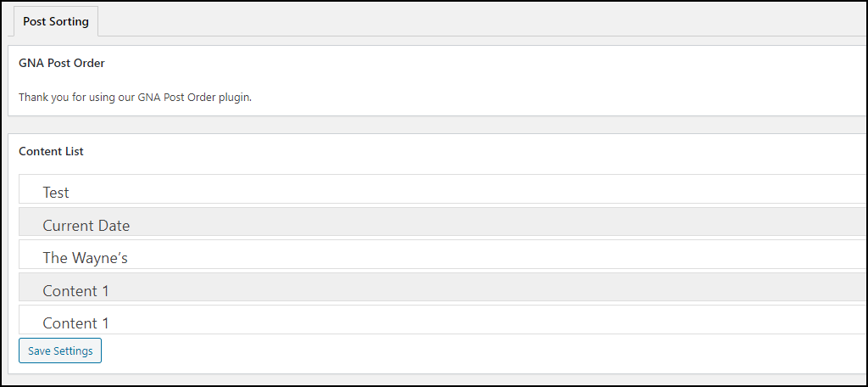Focus the Content List panel background near its heading

pyautogui.click(x=442, y=151)
